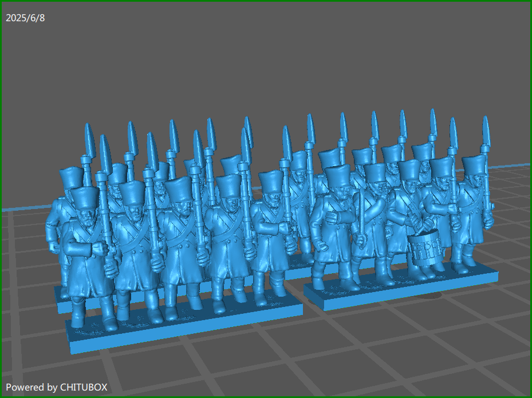Click the leftmost musket's bayonet tip

(89, 137)
